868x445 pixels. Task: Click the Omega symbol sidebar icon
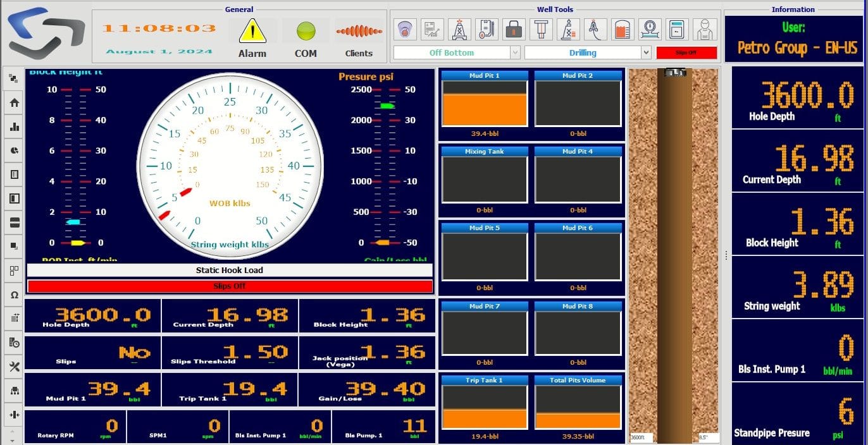coord(15,295)
